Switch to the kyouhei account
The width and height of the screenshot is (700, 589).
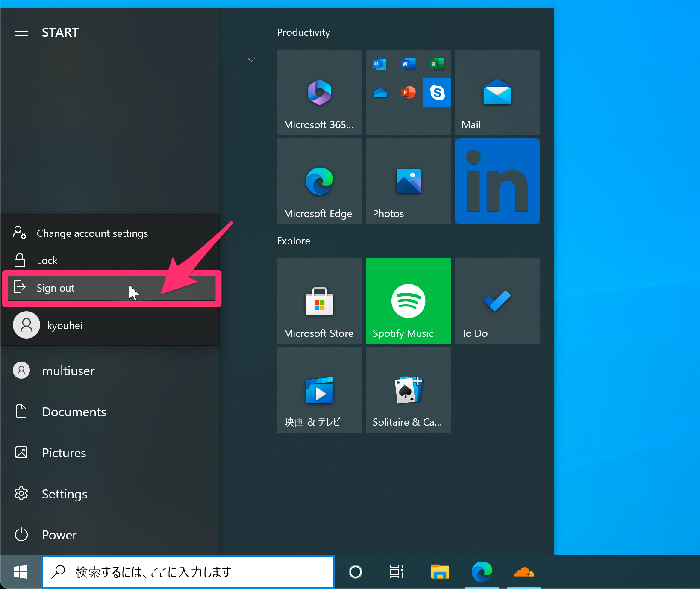[x=110, y=325]
